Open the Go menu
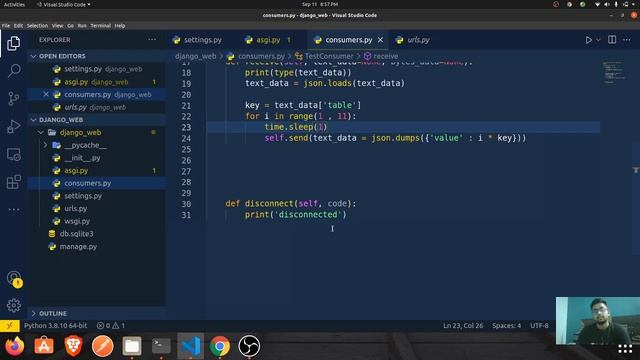The height and width of the screenshot is (360, 640). [x=71, y=26]
